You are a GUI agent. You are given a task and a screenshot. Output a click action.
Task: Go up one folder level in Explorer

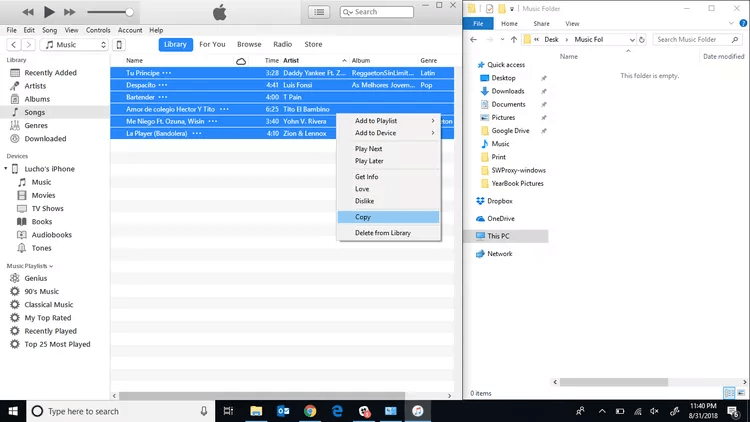(x=513, y=40)
